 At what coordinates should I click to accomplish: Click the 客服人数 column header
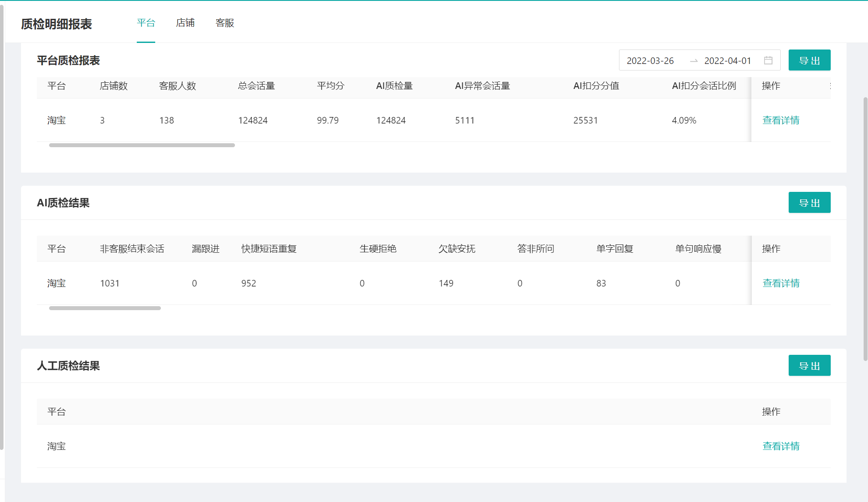point(178,86)
